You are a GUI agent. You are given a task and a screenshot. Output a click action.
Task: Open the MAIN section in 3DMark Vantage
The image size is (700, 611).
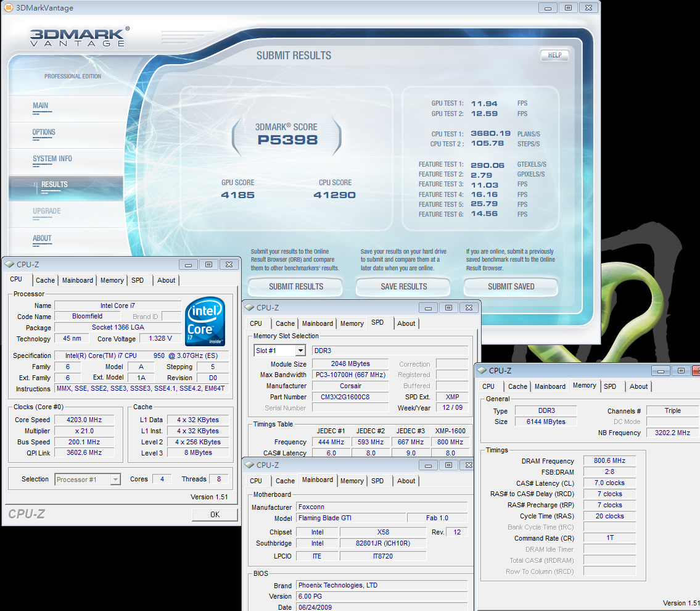(40, 106)
